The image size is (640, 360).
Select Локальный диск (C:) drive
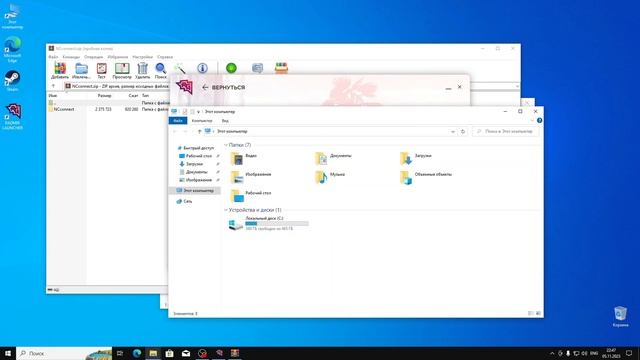click(x=268, y=224)
